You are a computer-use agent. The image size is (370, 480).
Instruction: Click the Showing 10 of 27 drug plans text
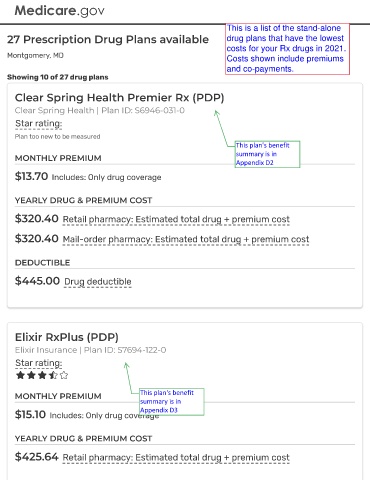58,77
